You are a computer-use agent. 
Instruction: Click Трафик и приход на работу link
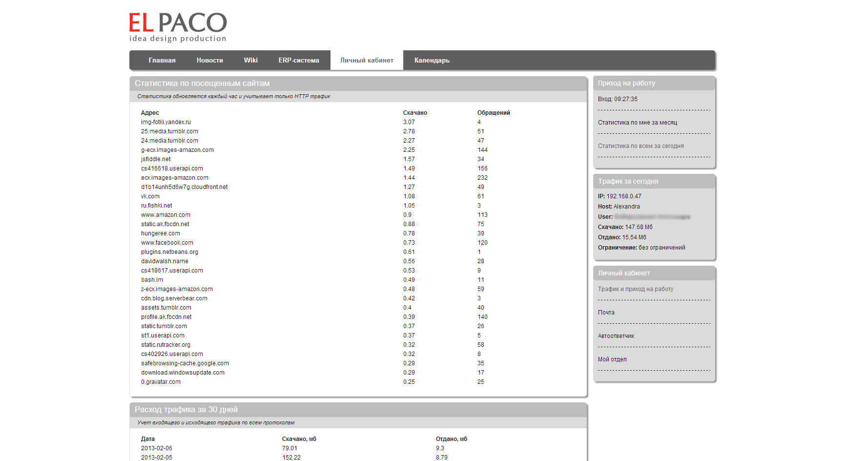(635, 289)
